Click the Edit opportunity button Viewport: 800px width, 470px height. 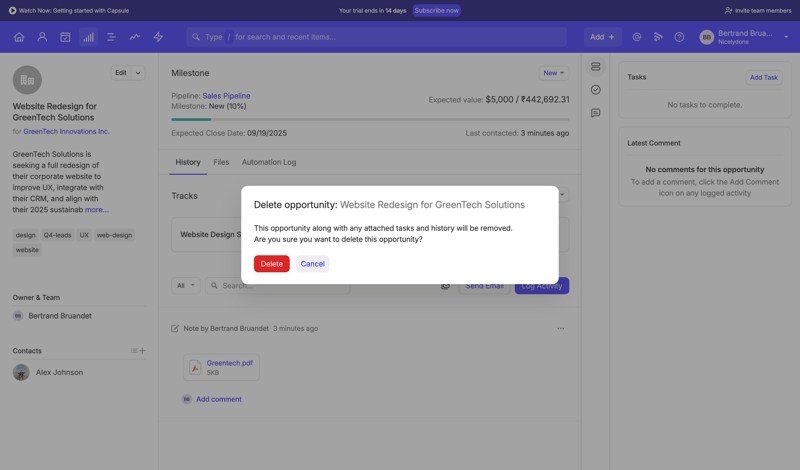[121, 73]
